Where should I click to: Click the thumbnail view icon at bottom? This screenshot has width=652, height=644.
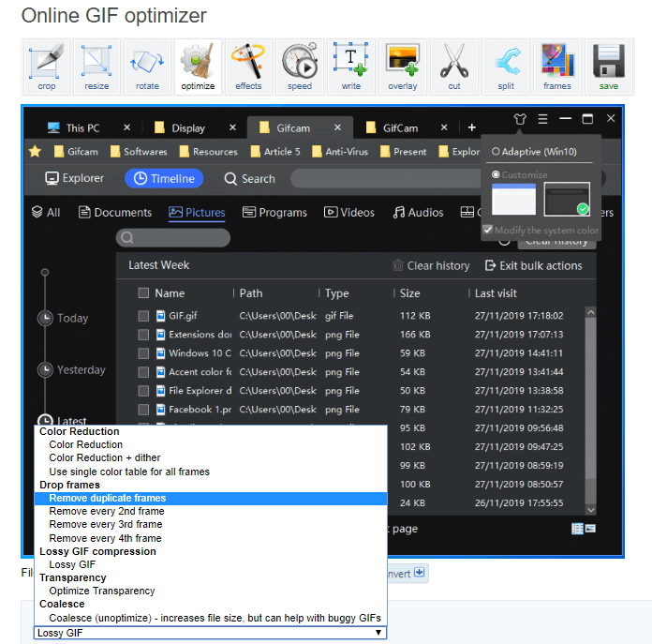590,529
